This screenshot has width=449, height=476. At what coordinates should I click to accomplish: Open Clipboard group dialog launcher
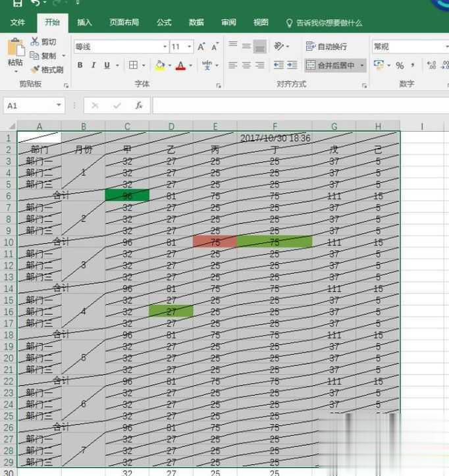coord(66,86)
